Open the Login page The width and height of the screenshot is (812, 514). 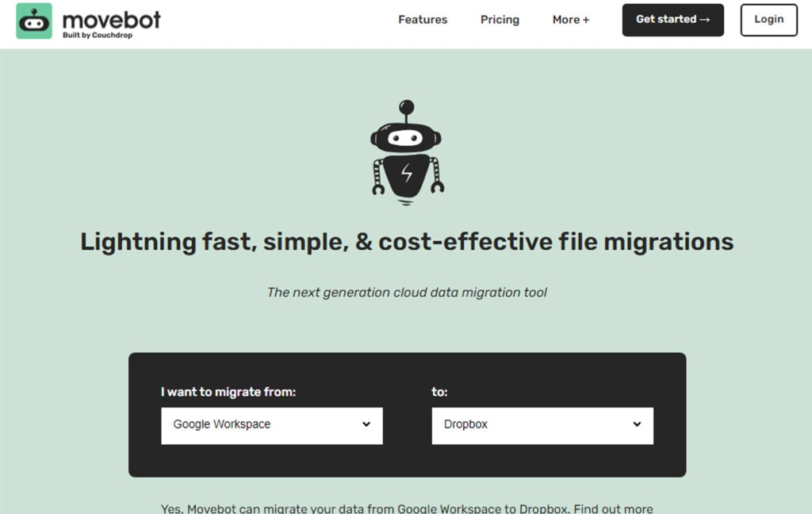pos(768,20)
